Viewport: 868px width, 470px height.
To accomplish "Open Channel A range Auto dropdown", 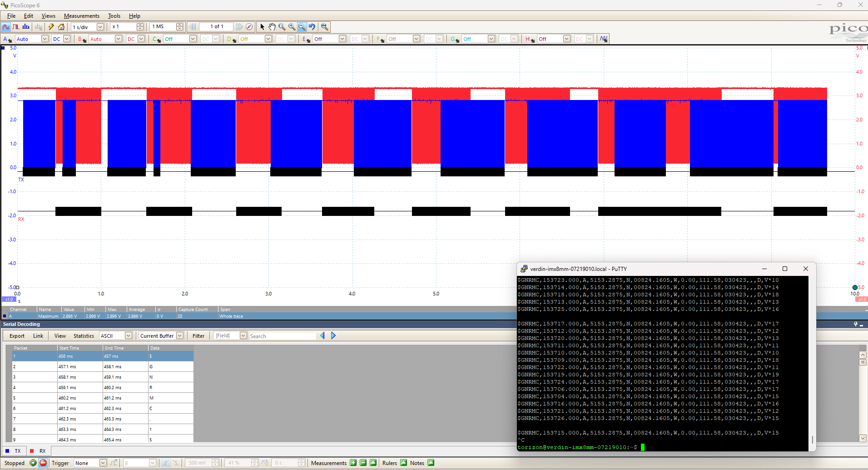I will pyautogui.click(x=45, y=39).
